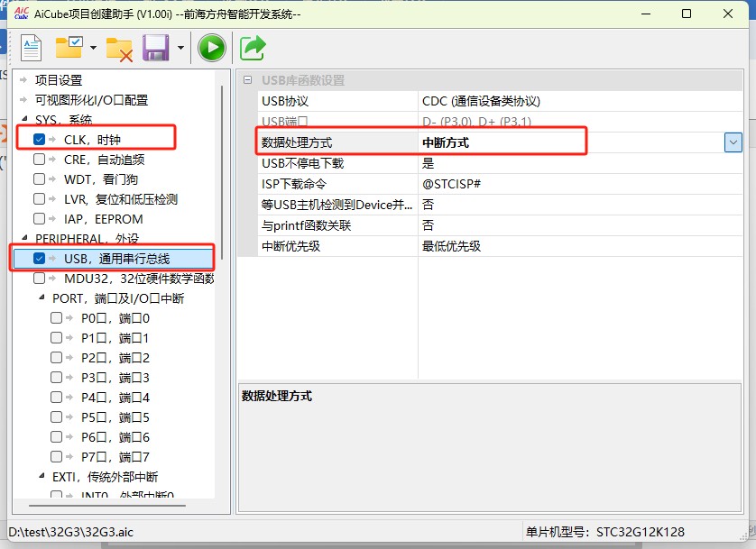Open project with the folder icon
This screenshot has width=756, height=549.
(x=69, y=48)
